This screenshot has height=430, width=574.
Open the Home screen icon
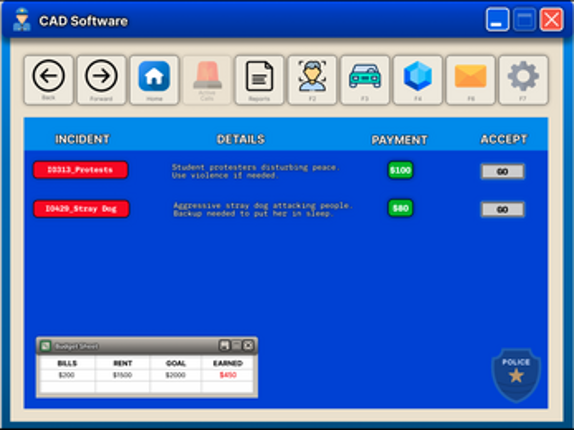154,80
